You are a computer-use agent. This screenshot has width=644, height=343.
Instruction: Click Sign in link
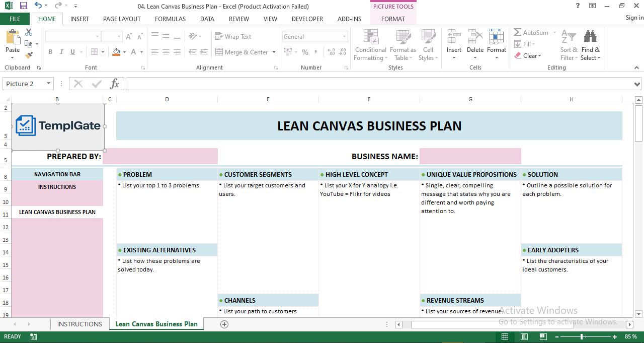pos(634,18)
